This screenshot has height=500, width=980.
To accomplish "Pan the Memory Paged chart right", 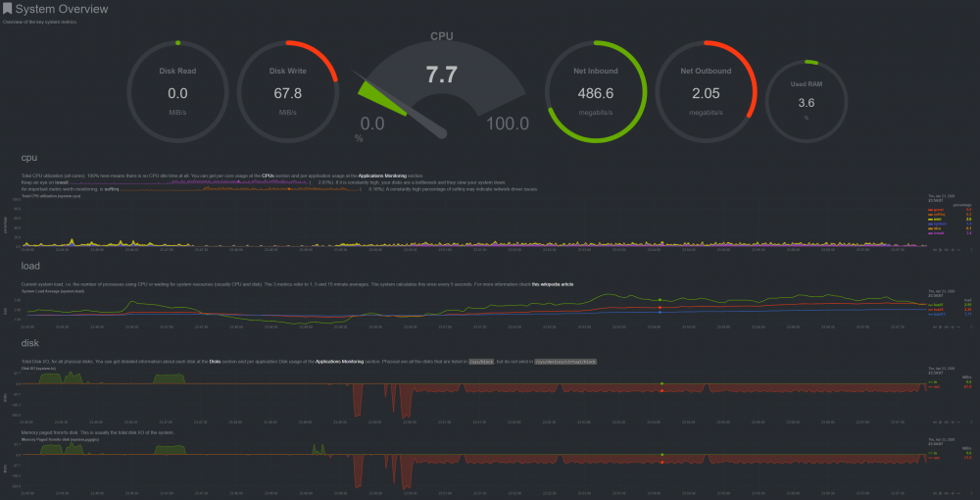I will tap(947, 493).
